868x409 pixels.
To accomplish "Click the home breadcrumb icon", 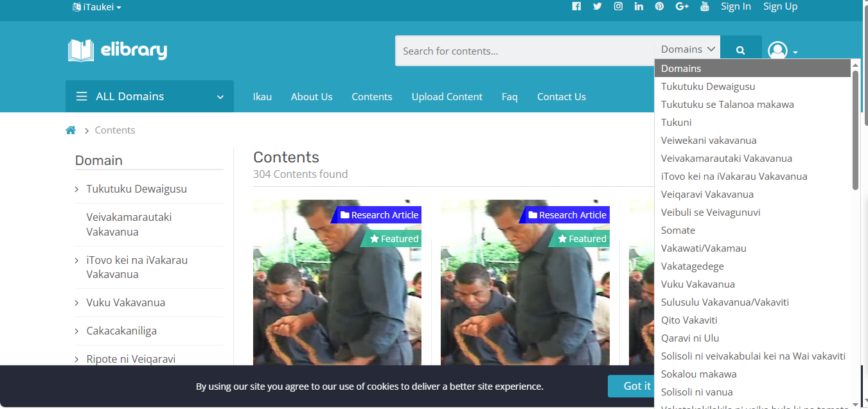I will click(x=71, y=130).
